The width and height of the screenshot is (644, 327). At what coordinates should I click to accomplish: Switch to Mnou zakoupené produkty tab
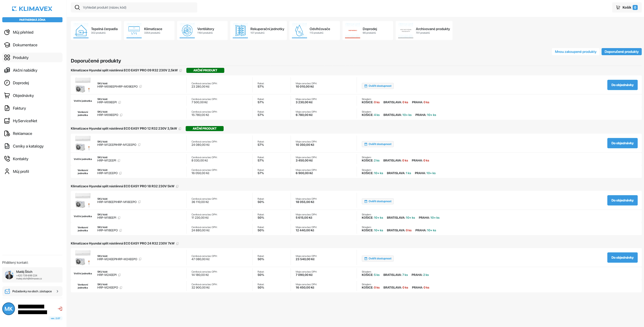click(575, 52)
